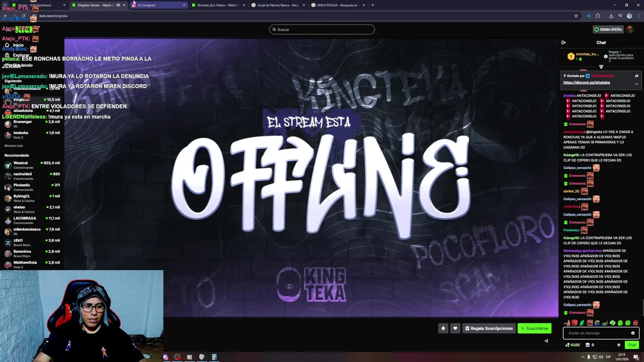Open Pirutastic recommended channel

point(32,187)
